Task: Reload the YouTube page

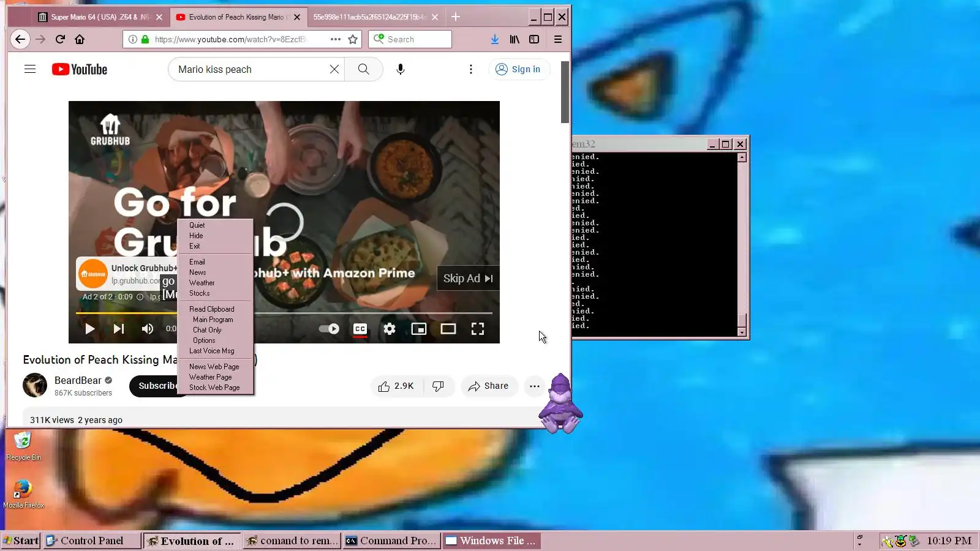Action: pyautogui.click(x=60, y=39)
